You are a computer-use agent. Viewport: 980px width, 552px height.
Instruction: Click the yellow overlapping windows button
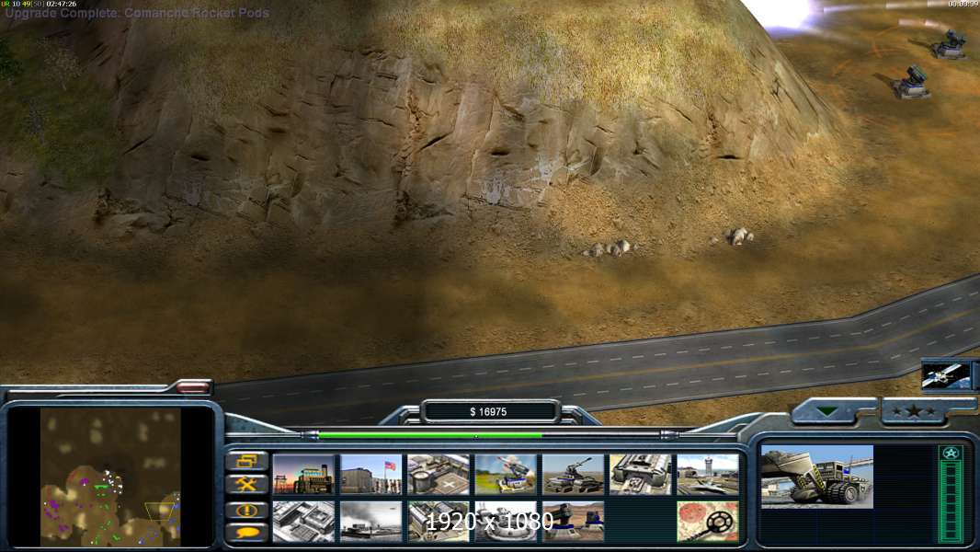click(x=247, y=461)
